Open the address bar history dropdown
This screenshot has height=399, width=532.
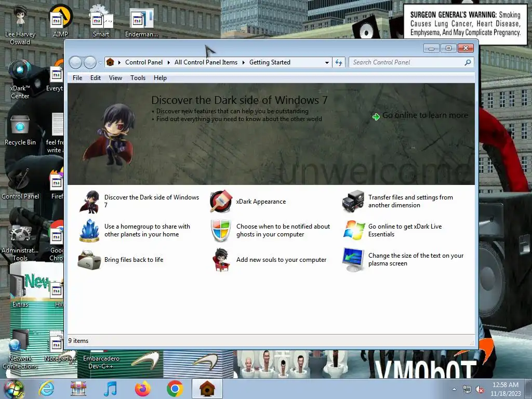tap(327, 62)
